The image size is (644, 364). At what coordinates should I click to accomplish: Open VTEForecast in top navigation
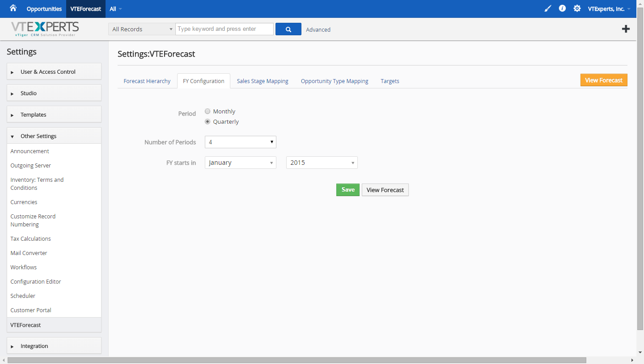pos(86,9)
